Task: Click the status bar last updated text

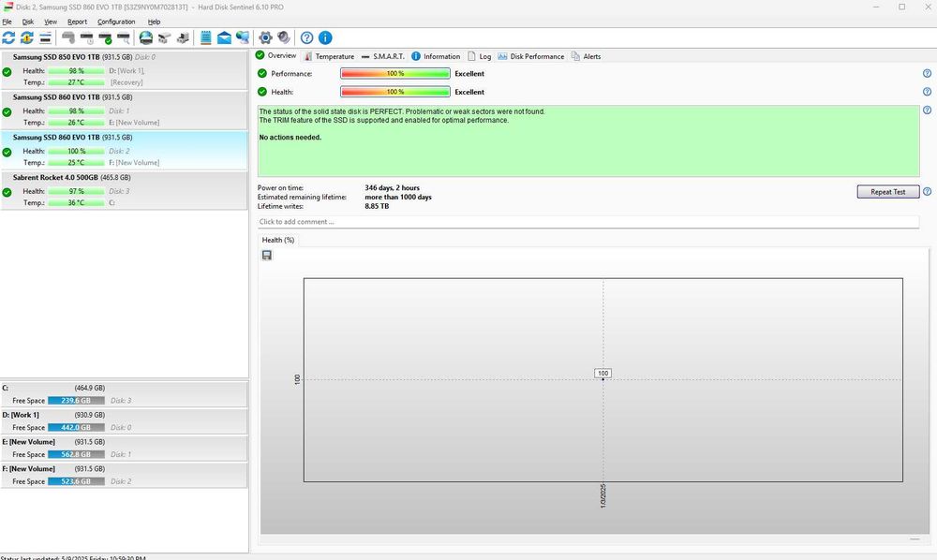Action: pyautogui.click(x=73, y=557)
